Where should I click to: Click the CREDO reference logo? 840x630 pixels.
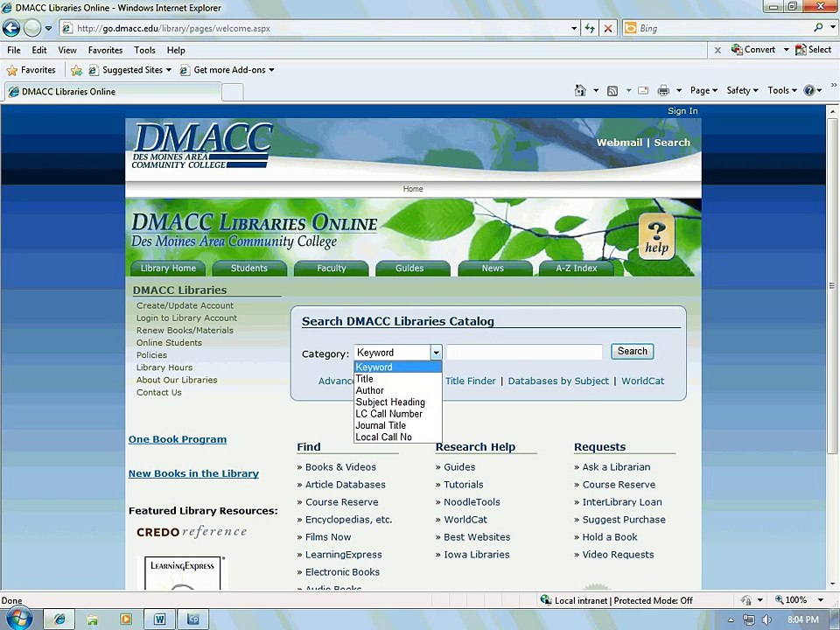click(x=192, y=532)
